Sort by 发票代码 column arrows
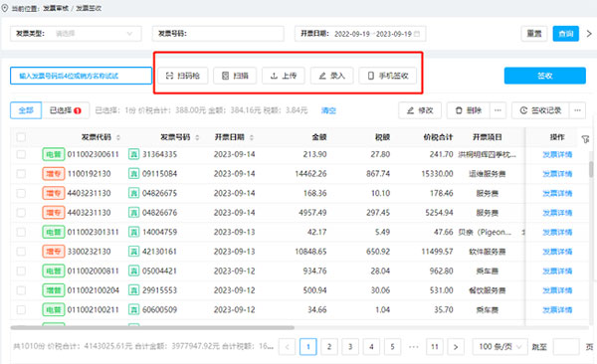The width and height of the screenshot is (597, 364). [x=118, y=137]
